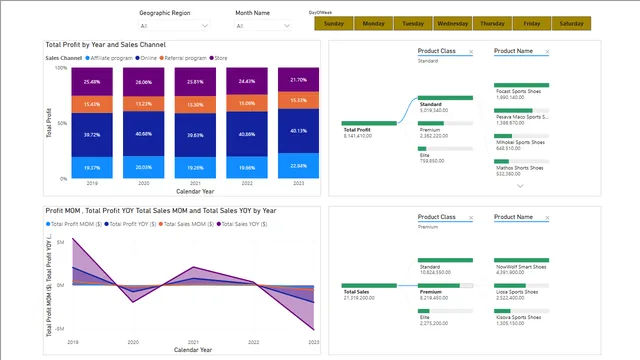Click 2020 Affiliate segment 20.03%
The height and width of the screenshot is (360, 640).
pyautogui.click(x=144, y=167)
